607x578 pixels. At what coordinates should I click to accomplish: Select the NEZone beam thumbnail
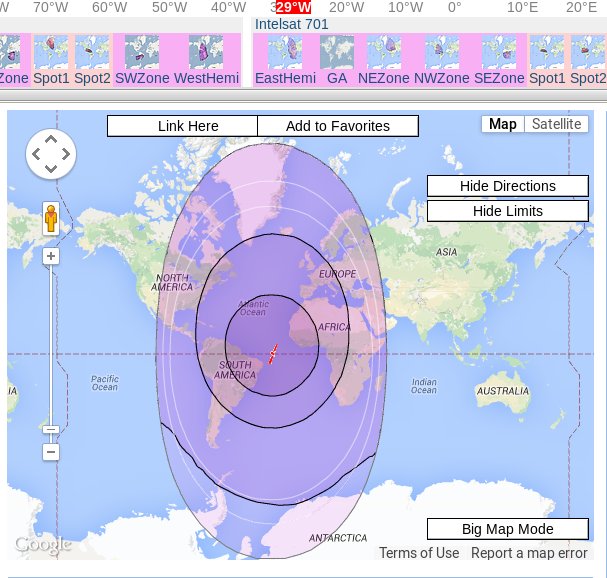pos(384,52)
